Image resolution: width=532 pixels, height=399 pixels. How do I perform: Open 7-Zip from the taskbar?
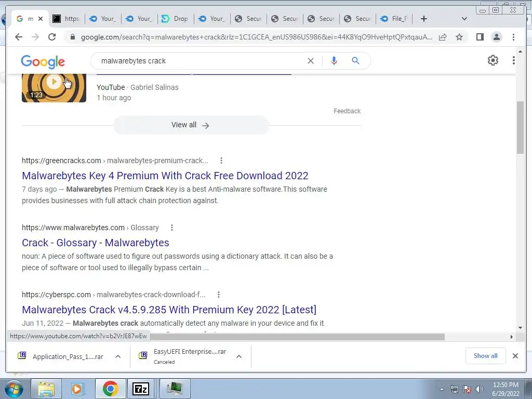(141, 389)
